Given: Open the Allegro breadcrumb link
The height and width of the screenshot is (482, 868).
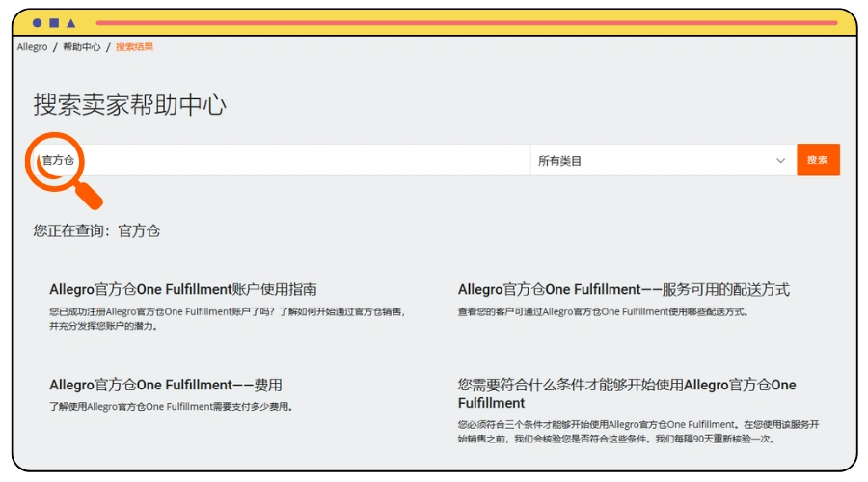Looking at the screenshot, I should [32, 47].
